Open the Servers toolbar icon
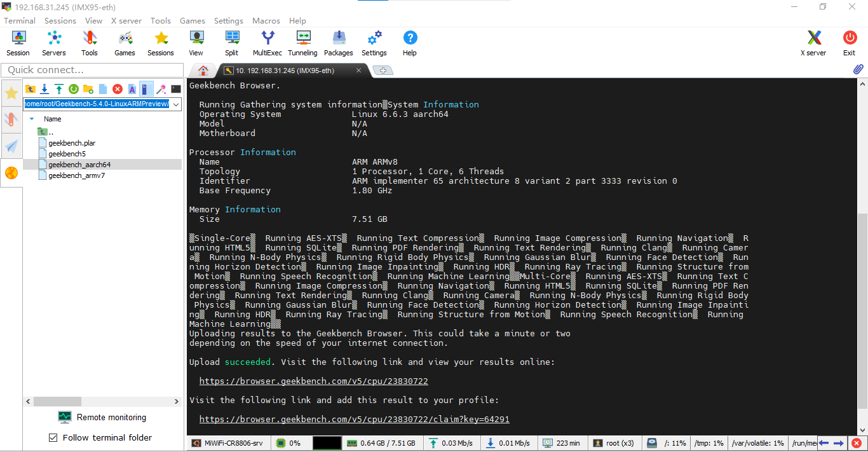This screenshot has height=452, width=868. click(x=53, y=43)
